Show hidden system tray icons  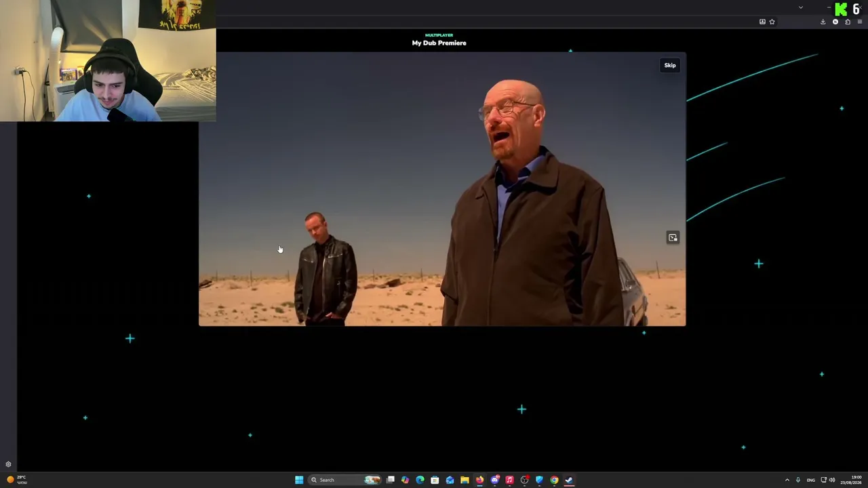787,480
